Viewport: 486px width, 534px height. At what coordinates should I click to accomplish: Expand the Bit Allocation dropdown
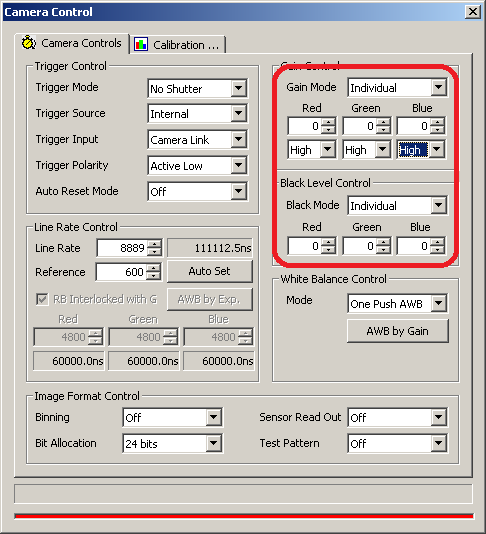pyautogui.click(x=214, y=443)
